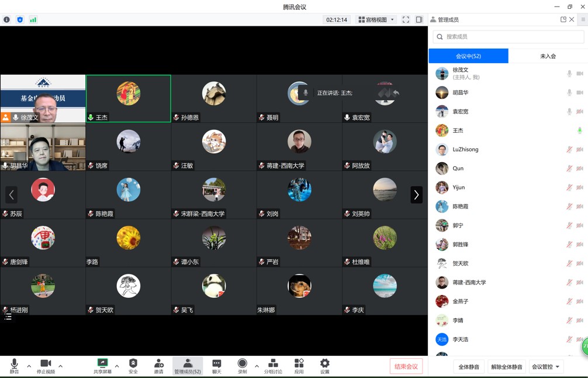This screenshot has height=378, width=588.
Task: Select the 会议中(52) tab
Action: [x=468, y=56]
